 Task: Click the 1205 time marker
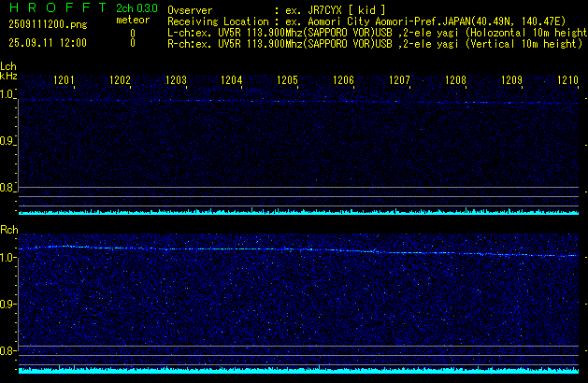click(x=288, y=80)
